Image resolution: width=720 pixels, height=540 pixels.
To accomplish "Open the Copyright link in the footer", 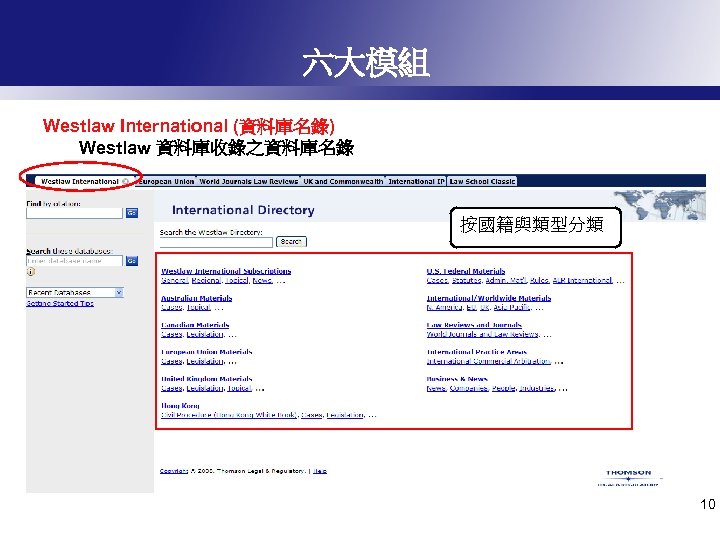I will (x=174, y=471).
